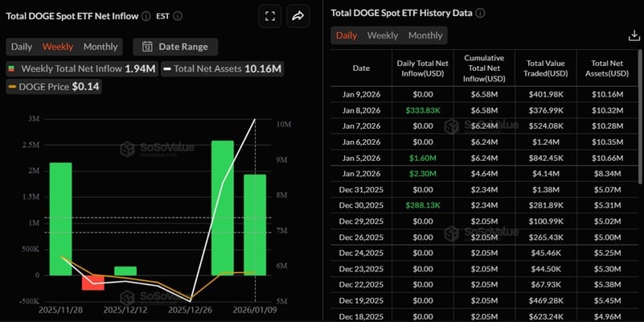Click the Date column header
The image size is (644, 322).
[x=361, y=68]
